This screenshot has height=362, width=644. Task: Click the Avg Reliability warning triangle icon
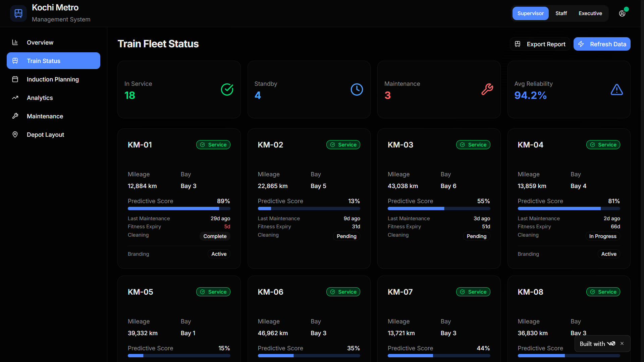(616, 89)
